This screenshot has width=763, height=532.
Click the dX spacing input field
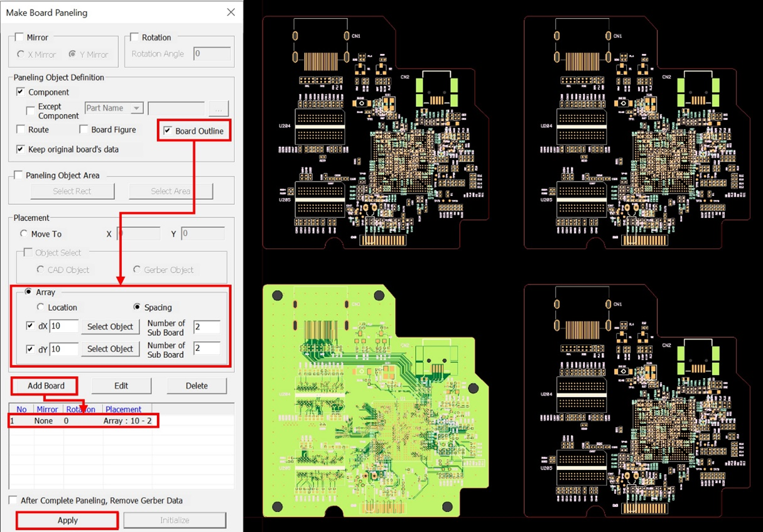(x=64, y=327)
